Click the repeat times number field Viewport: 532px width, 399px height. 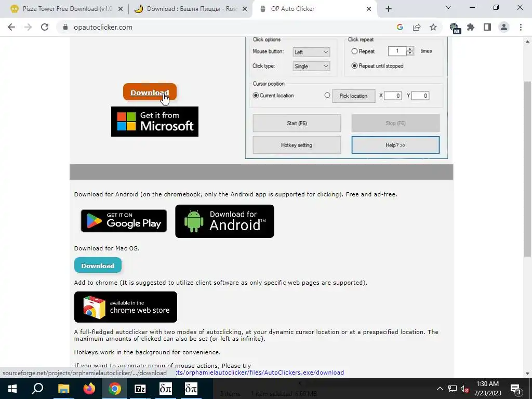pos(397,51)
